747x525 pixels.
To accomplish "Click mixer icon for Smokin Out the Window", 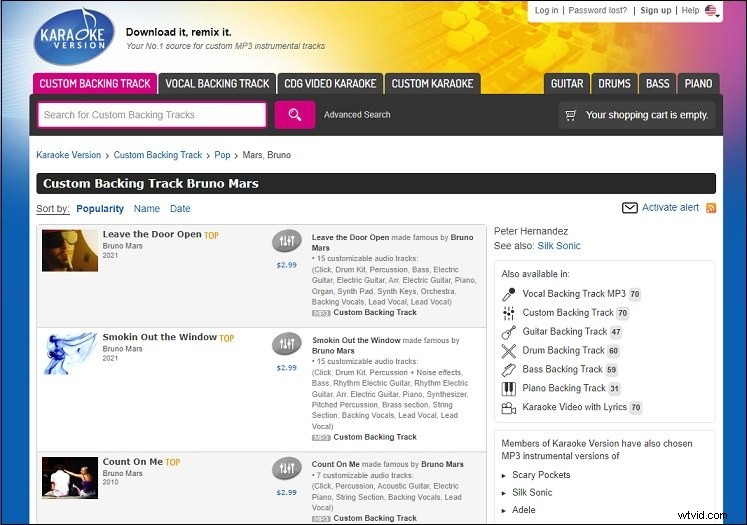I will (x=286, y=344).
